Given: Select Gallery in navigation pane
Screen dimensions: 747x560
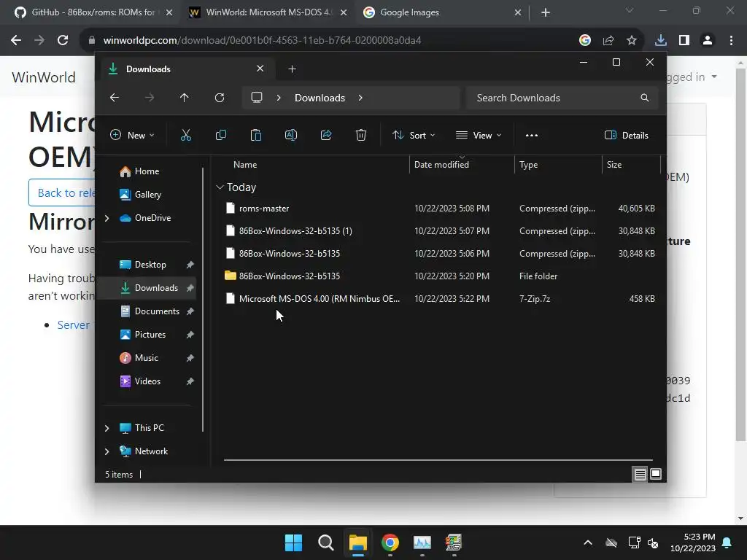Looking at the screenshot, I should [x=147, y=194].
